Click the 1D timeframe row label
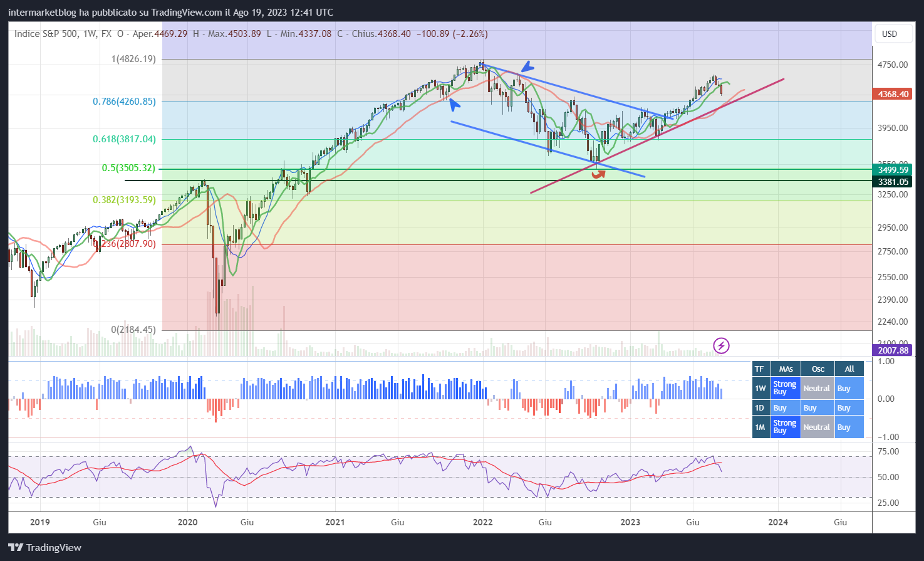Screen dimensions: 924x561 coord(760,408)
